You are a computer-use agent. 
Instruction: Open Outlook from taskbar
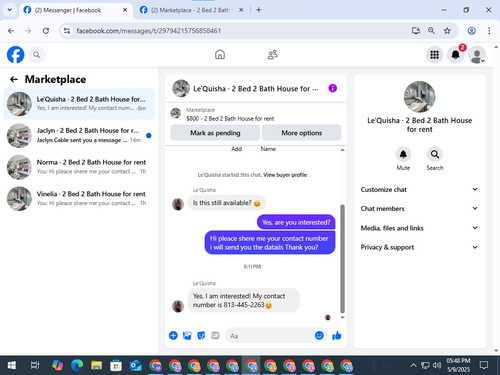(136, 365)
